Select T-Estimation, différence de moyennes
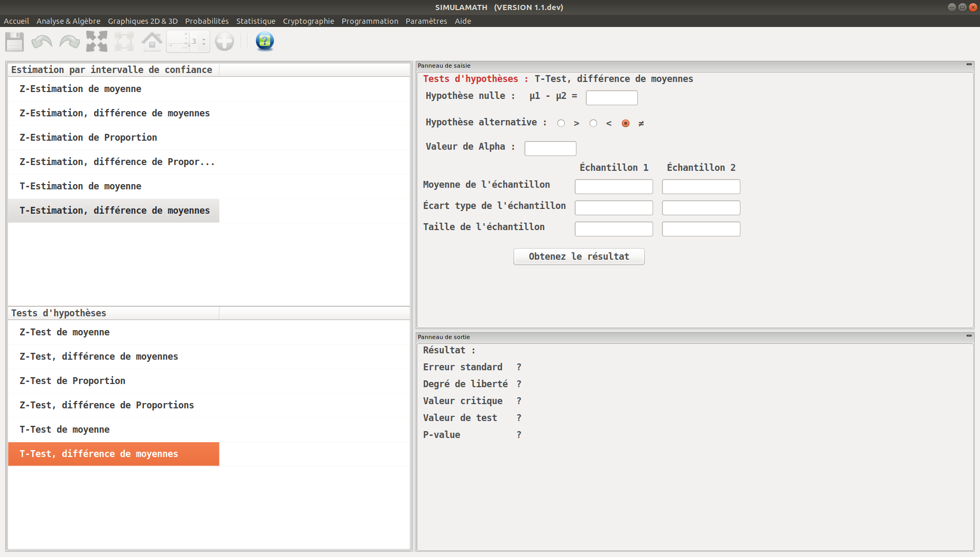 pos(114,211)
